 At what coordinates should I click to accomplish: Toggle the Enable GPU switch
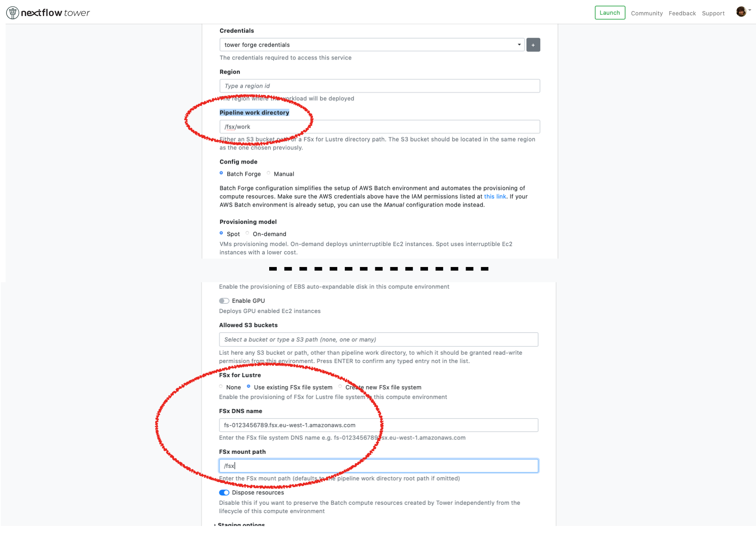pyautogui.click(x=224, y=301)
